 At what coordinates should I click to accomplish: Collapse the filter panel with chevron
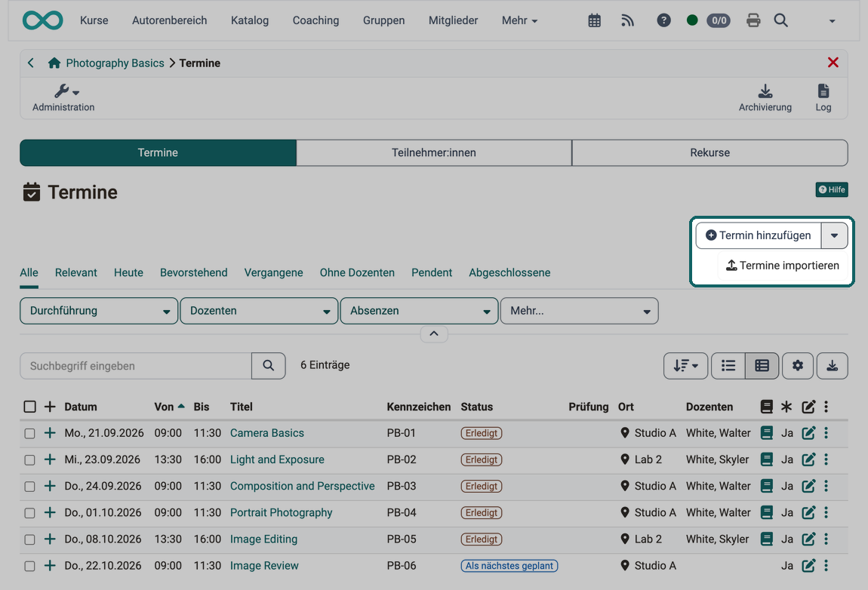434,333
